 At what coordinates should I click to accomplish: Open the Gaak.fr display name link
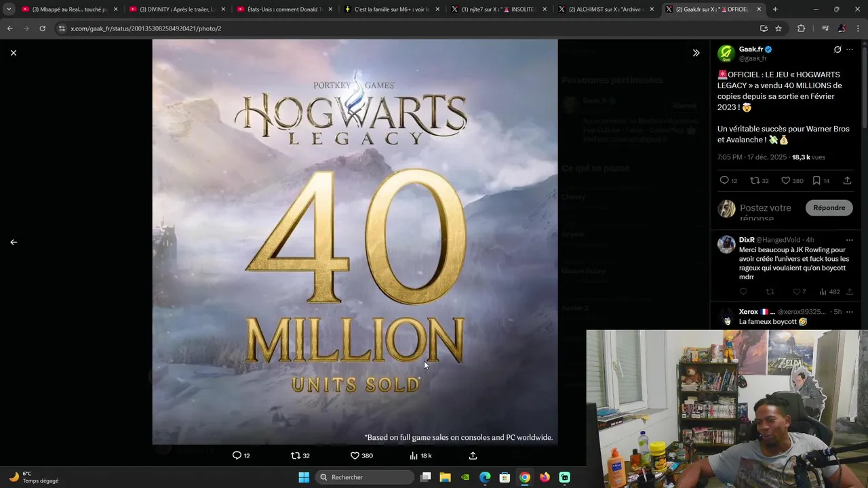tap(751, 49)
